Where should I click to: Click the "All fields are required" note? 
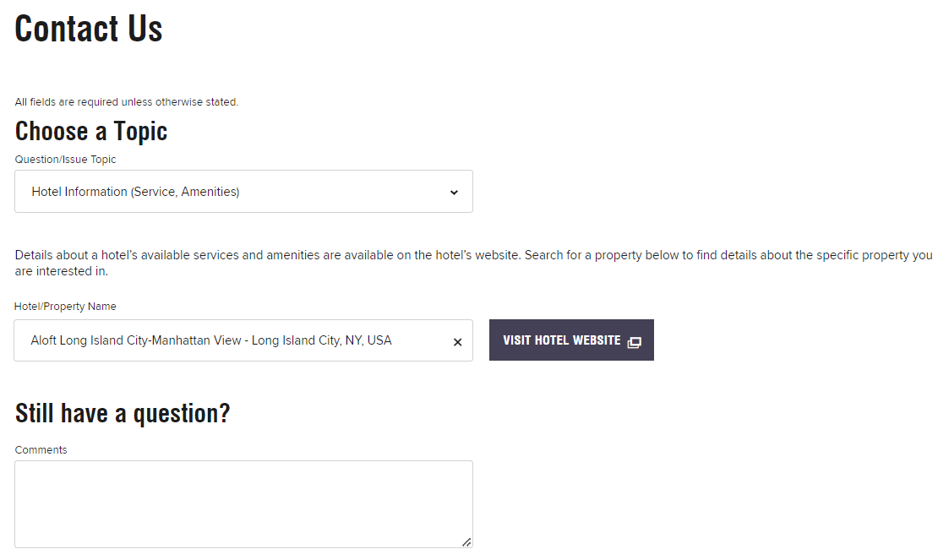127,102
